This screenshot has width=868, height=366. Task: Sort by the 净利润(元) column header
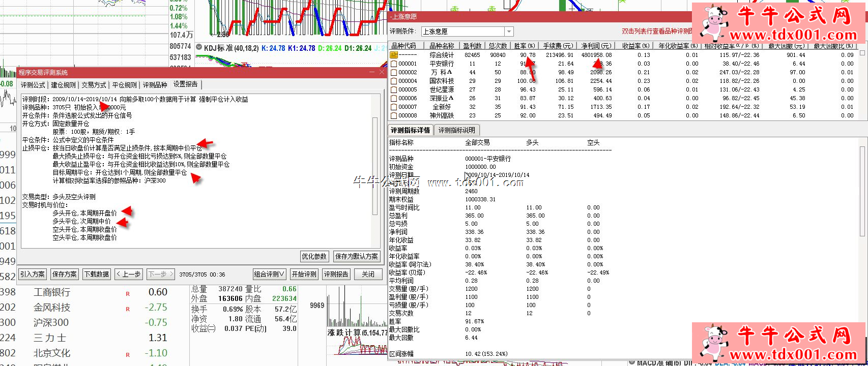[596, 46]
